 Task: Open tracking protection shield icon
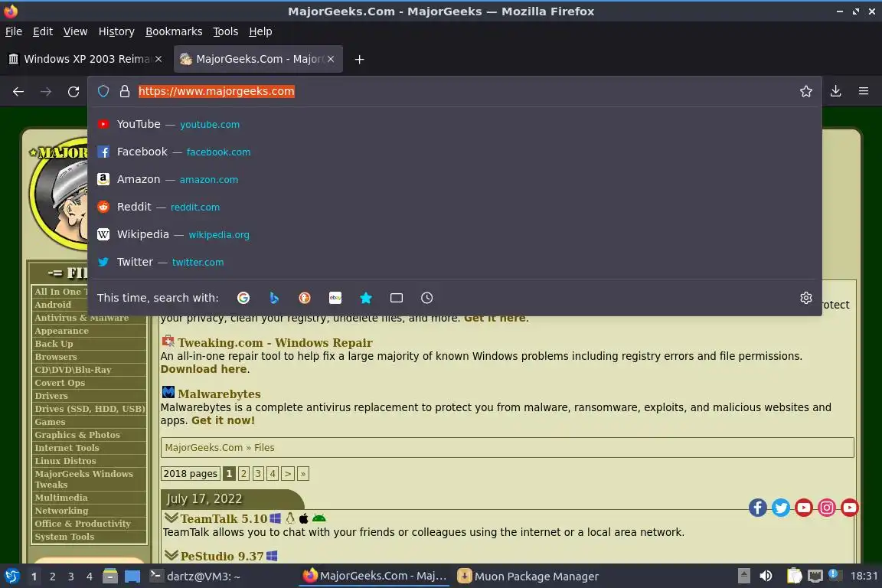[x=103, y=91]
